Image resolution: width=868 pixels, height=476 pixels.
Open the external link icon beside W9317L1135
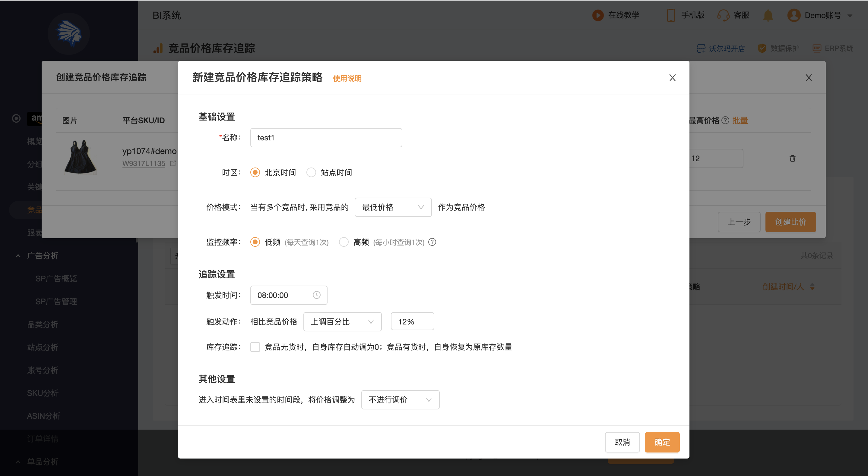pyautogui.click(x=173, y=163)
